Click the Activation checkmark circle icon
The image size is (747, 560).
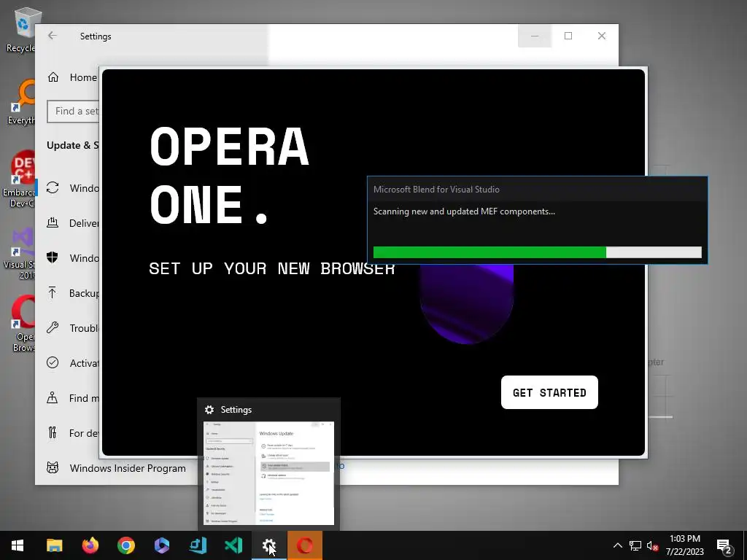pos(53,363)
